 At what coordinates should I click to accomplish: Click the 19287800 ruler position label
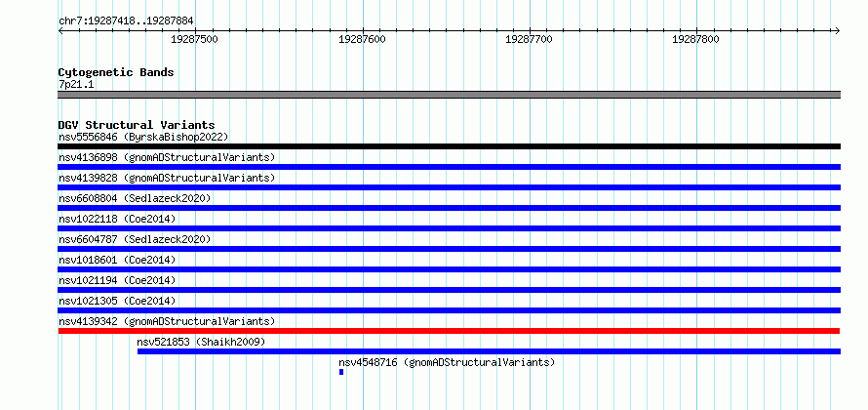pyautogui.click(x=695, y=39)
